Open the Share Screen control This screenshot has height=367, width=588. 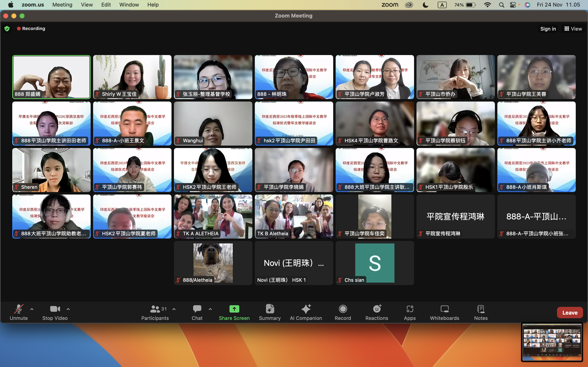[234, 312]
